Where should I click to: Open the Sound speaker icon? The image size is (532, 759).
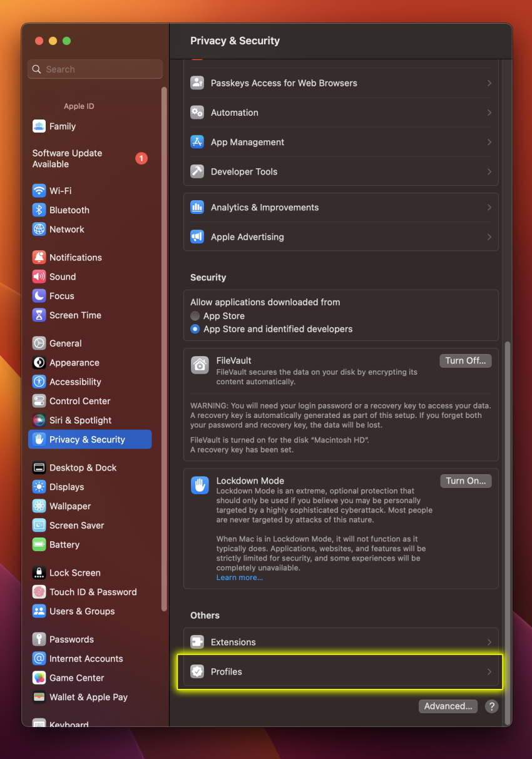tap(39, 277)
